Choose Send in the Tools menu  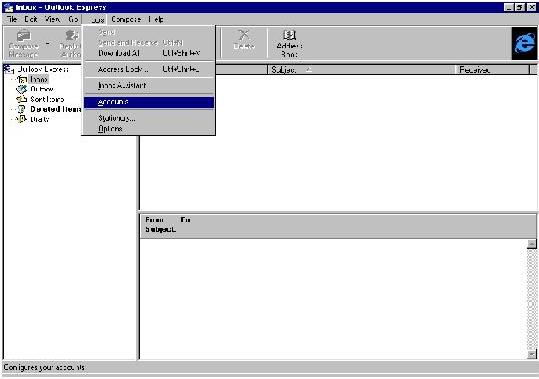(148, 32)
